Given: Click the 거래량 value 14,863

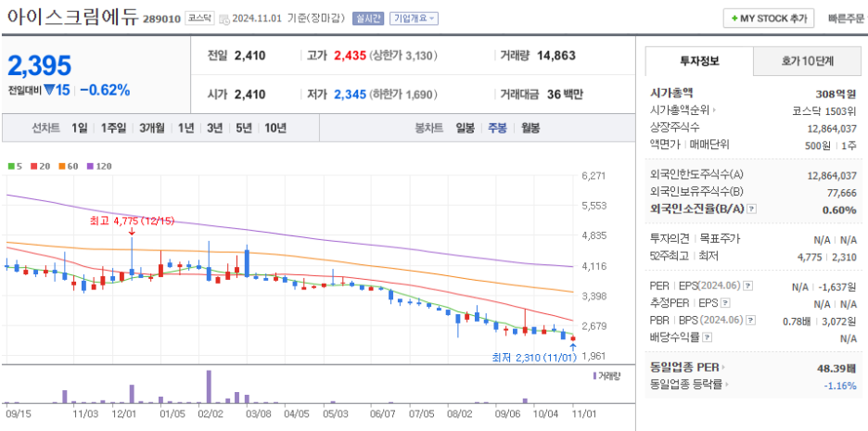Looking at the screenshot, I should click(556, 56).
